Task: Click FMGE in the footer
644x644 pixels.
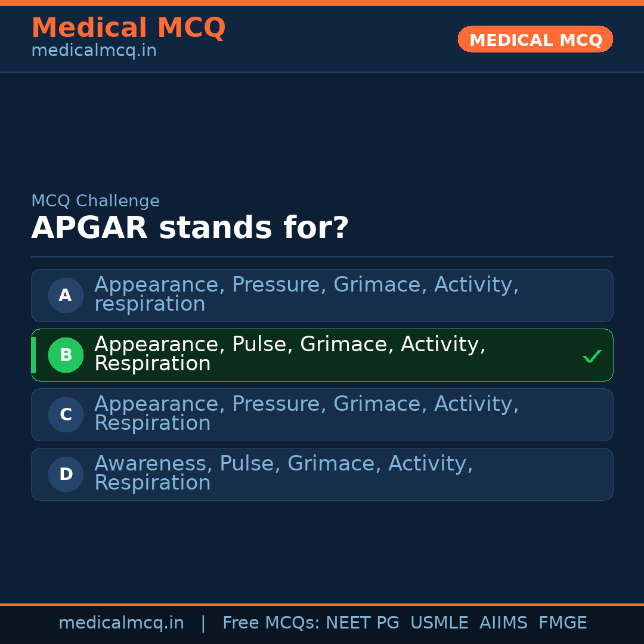Action: click(563, 623)
